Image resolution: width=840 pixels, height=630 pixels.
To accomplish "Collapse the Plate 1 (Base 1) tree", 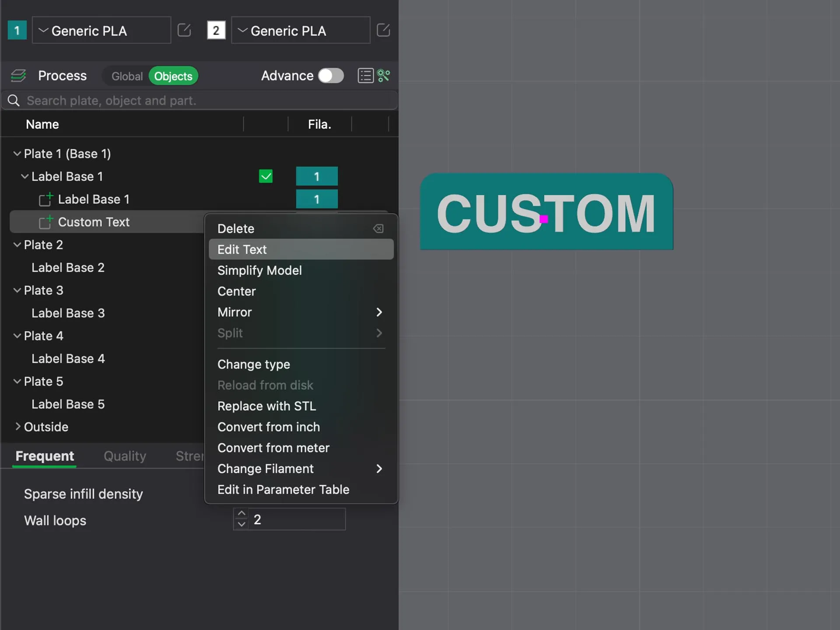I will [x=17, y=153].
